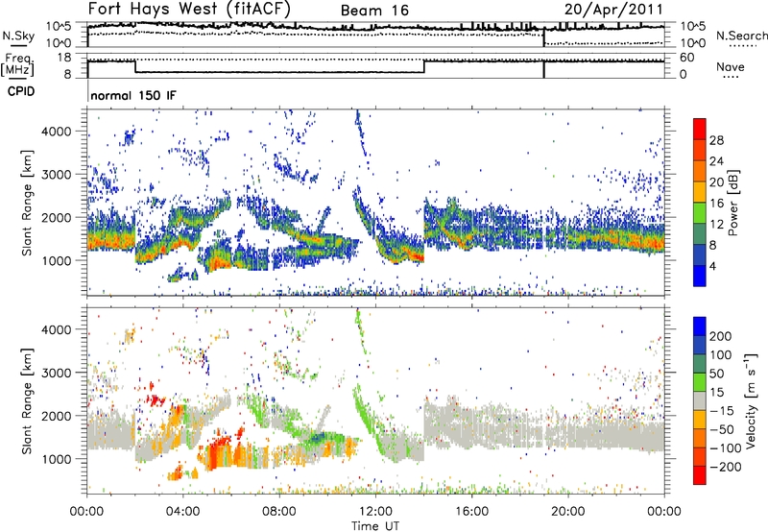This screenshot has width=768, height=532.
Task: Click the left '10^5' noise axis label
Action: pyautogui.click(x=59, y=26)
